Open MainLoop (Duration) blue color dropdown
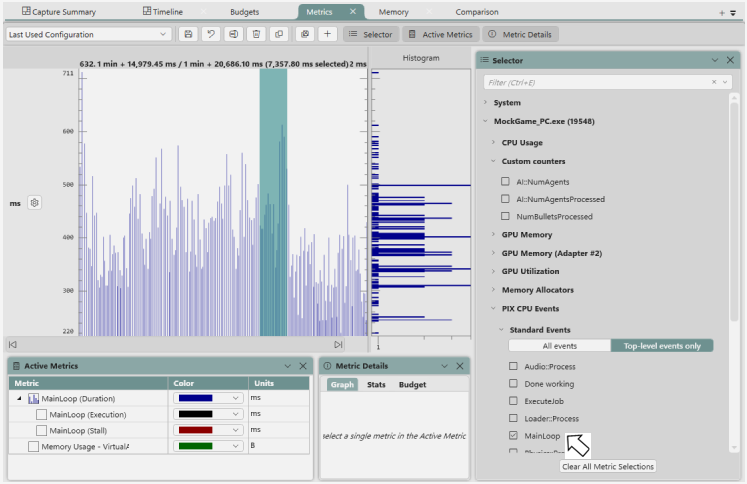The width and height of the screenshot is (747, 484). [x=208, y=398]
